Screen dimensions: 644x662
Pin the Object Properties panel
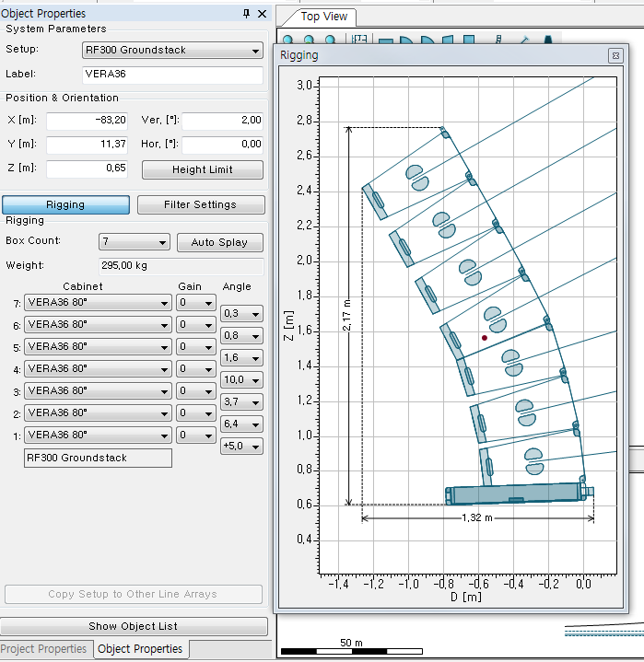click(246, 14)
